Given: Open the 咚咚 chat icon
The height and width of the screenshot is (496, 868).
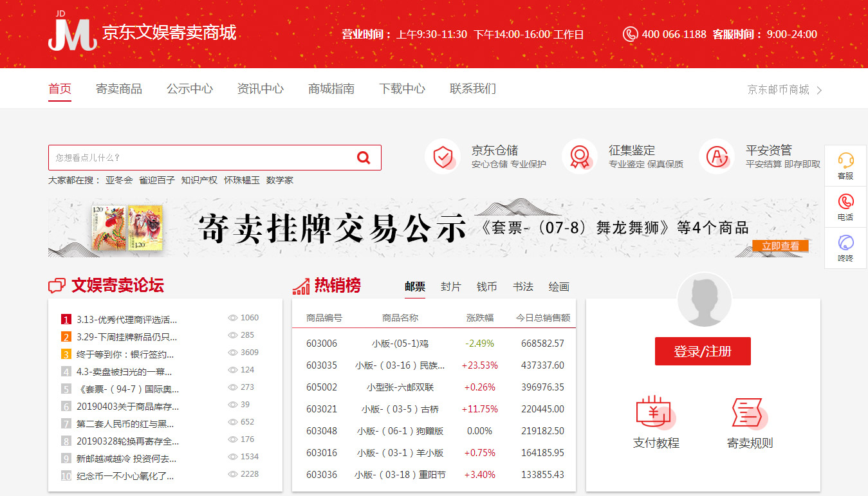Looking at the screenshot, I should 845,243.
